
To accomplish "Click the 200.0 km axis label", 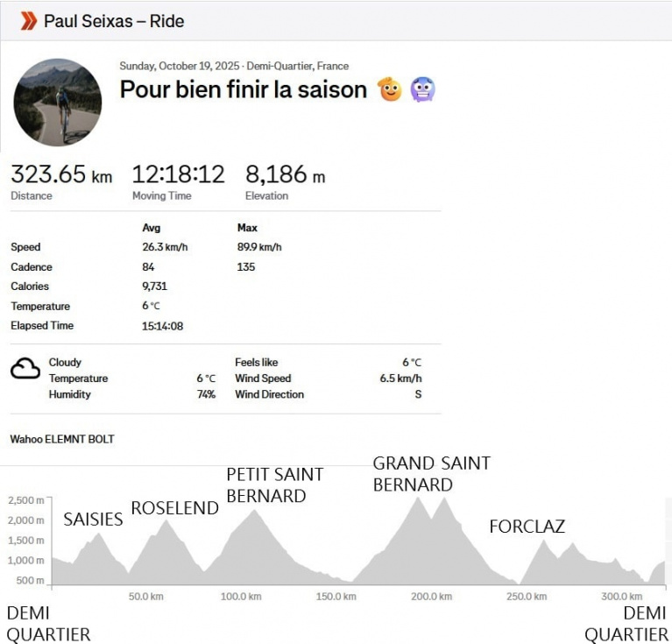I will point(431,596).
